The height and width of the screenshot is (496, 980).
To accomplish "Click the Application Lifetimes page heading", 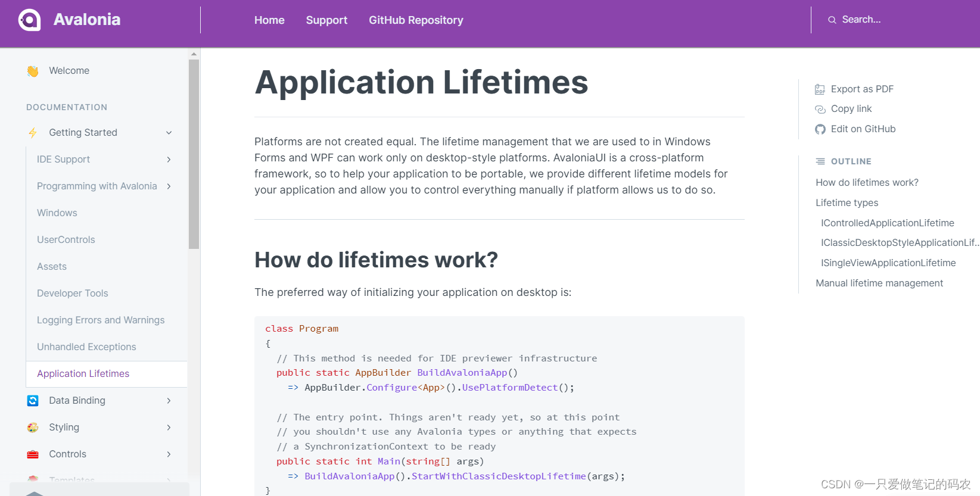I will pyautogui.click(x=421, y=82).
